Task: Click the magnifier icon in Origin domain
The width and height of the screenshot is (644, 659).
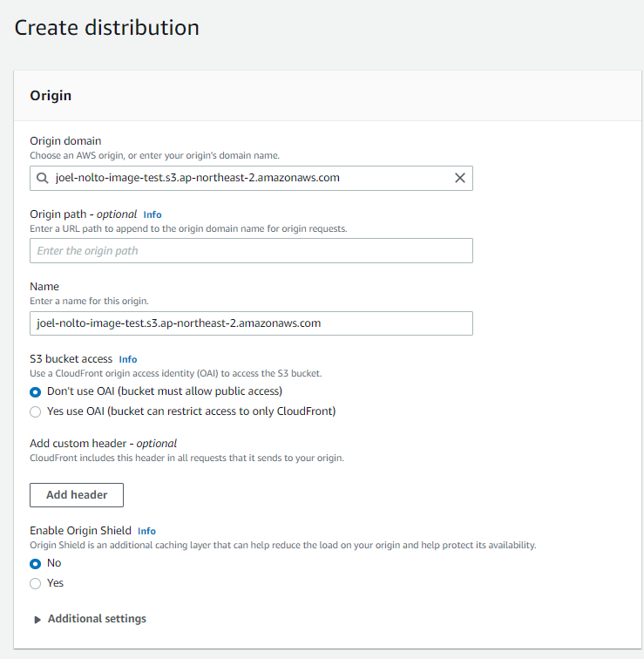Action: click(42, 178)
